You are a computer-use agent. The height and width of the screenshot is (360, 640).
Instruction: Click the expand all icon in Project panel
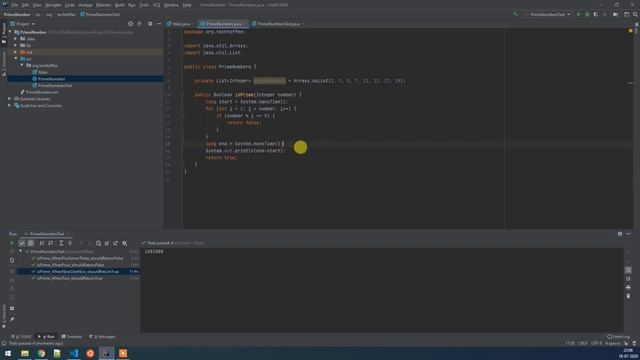[x=140, y=24]
